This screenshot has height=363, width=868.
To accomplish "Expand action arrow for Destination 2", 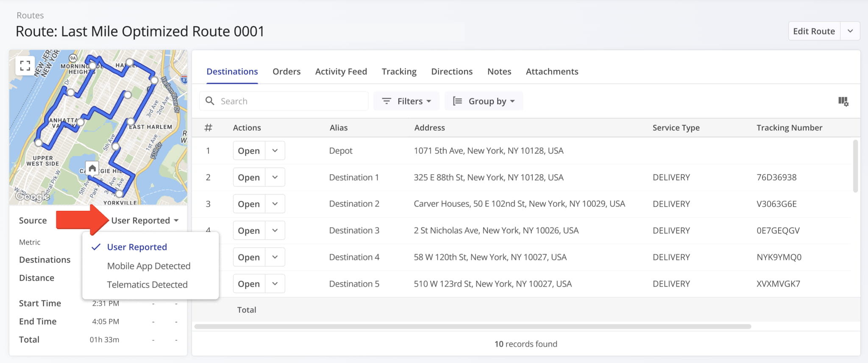I will (x=275, y=204).
